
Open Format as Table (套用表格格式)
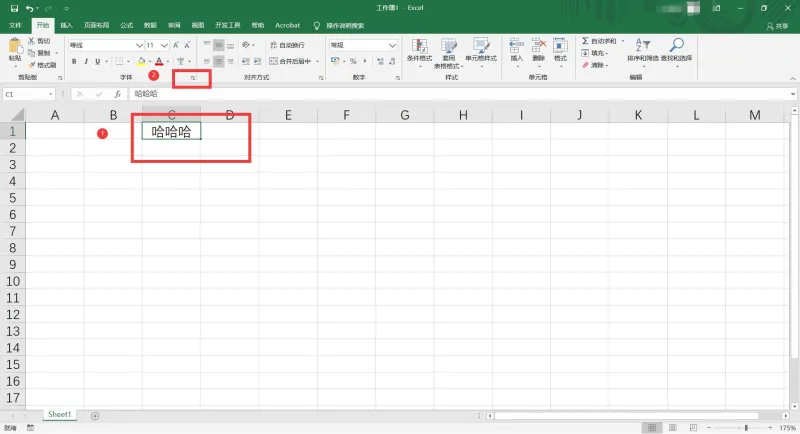click(448, 53)
